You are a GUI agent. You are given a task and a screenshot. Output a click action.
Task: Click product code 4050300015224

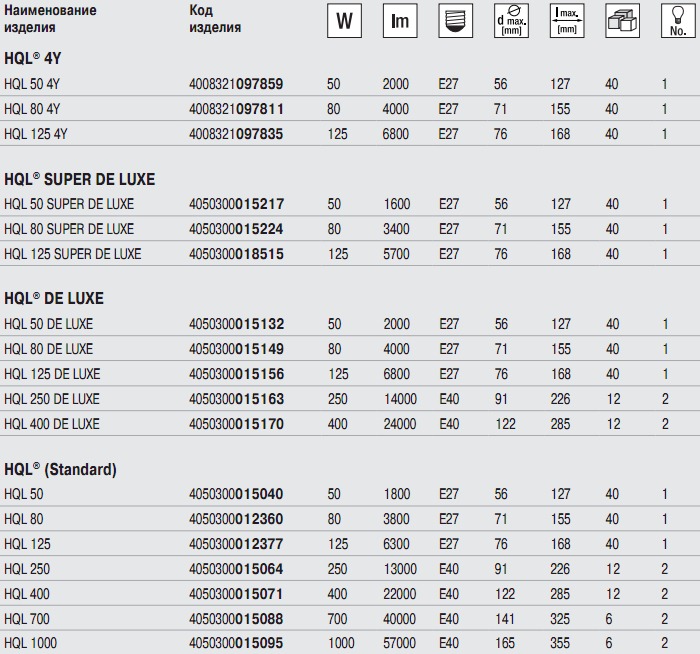pyautogui.click(x=236, y=229)
